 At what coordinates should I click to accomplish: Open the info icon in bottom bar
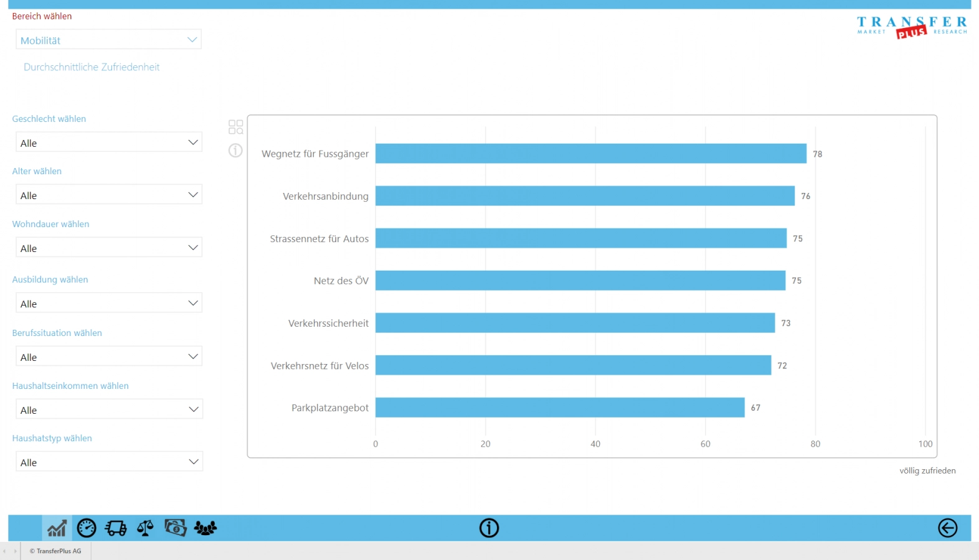coord(489,528)
